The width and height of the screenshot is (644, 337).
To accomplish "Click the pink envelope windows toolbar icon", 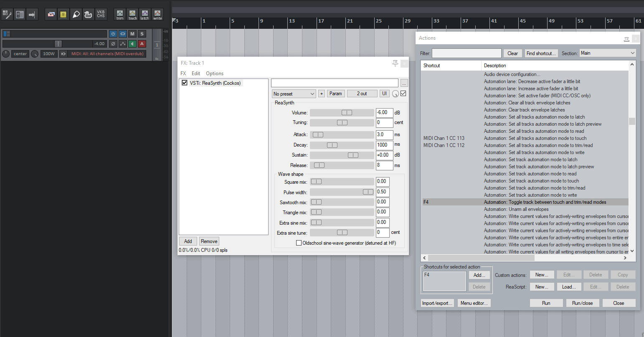I will click(51, 15).
